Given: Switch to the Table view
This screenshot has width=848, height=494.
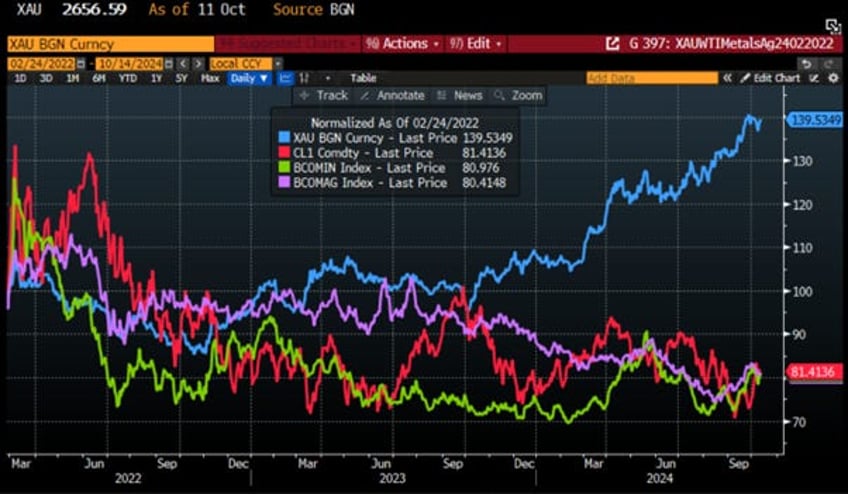Looking at the screenshot, I should (x=363, y=78).
